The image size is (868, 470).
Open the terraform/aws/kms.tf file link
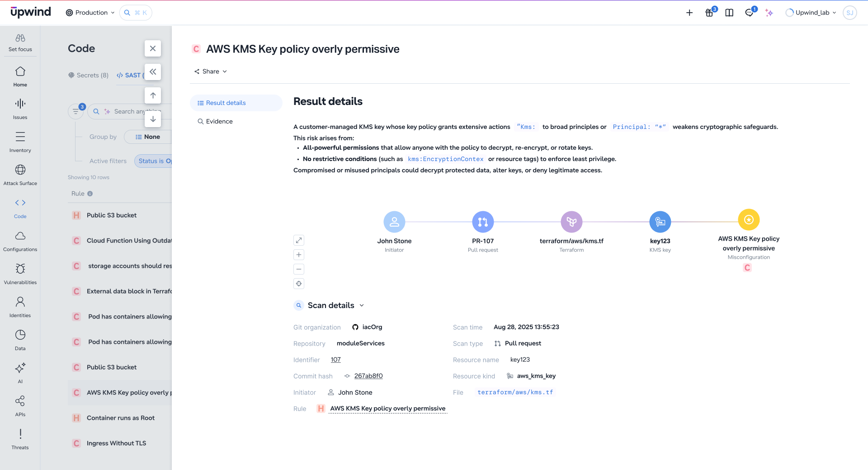coord(515,392)
